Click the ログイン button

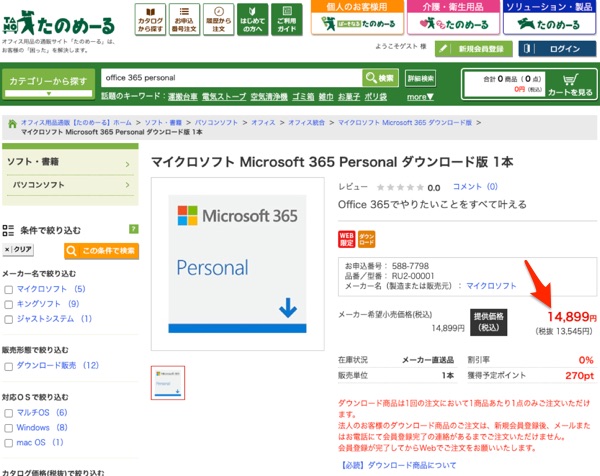click(557, 49)
